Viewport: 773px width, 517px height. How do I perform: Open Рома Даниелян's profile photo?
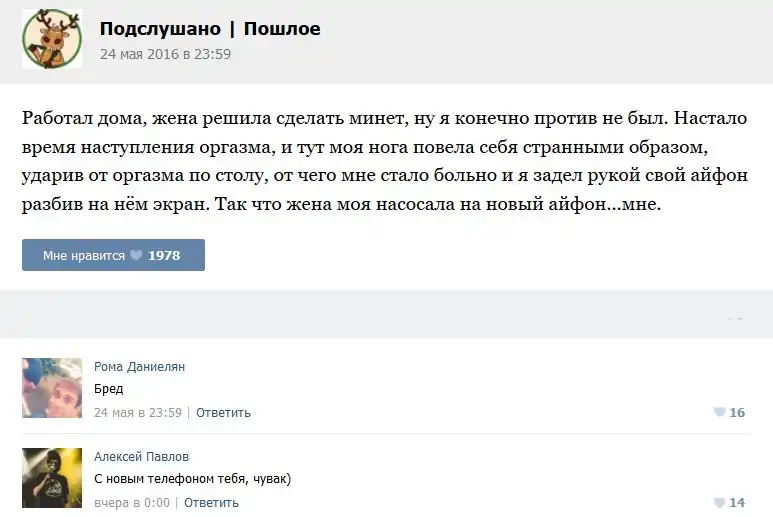click(52, 388)
